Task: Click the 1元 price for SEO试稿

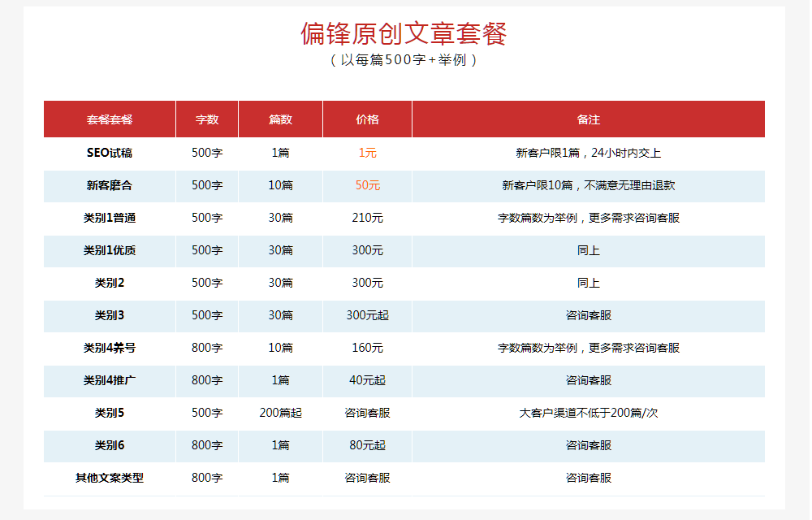Action: pos(367,152)
